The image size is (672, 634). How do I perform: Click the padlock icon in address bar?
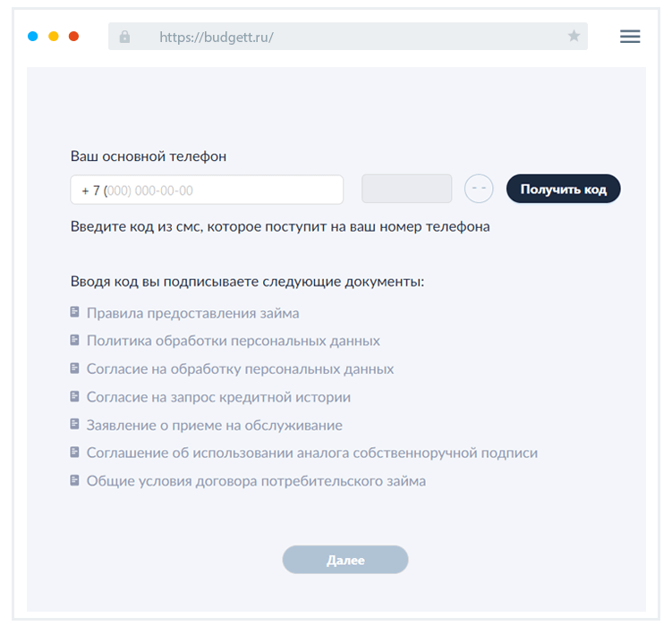124,37
